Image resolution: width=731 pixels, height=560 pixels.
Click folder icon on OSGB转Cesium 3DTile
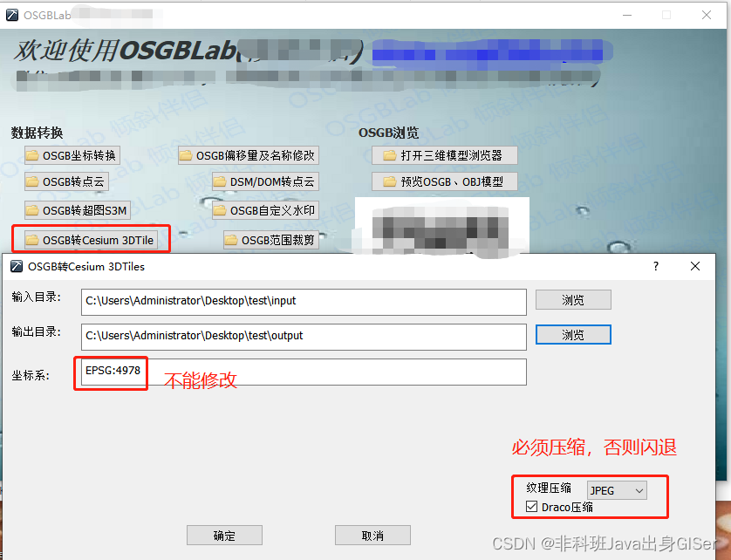[32, 240]
